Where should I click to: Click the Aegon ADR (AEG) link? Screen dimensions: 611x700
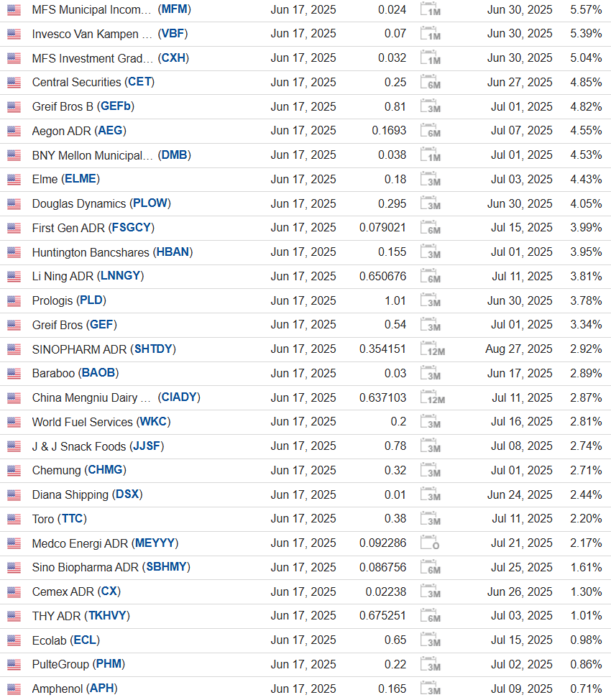click(x=79, y=131)
